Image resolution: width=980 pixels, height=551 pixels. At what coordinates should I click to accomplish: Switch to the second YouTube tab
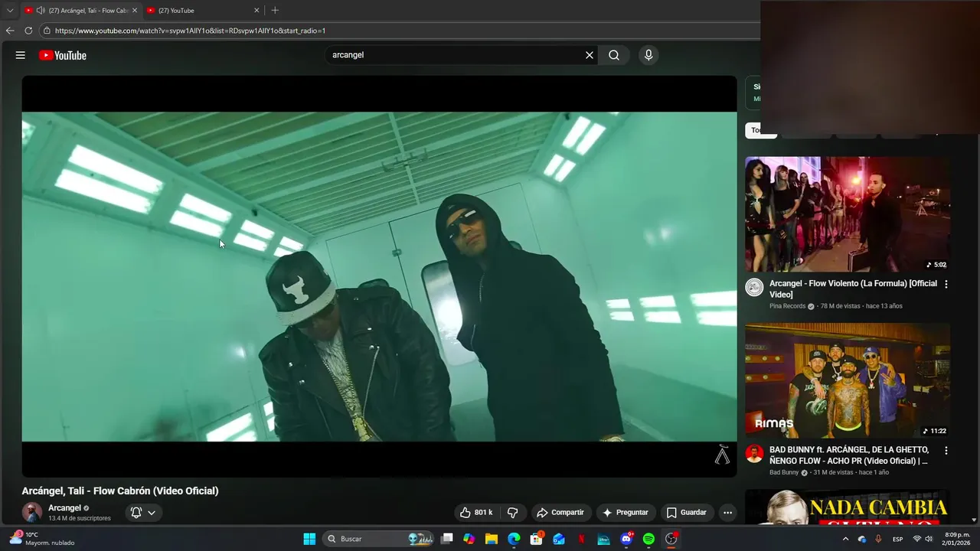(203, 10)
